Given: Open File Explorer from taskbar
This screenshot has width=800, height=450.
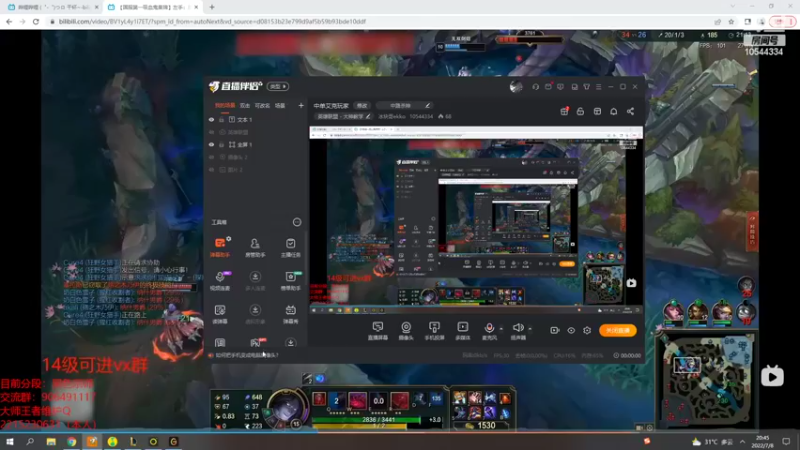Looking at the screenshot, I should tap(51, 441).
